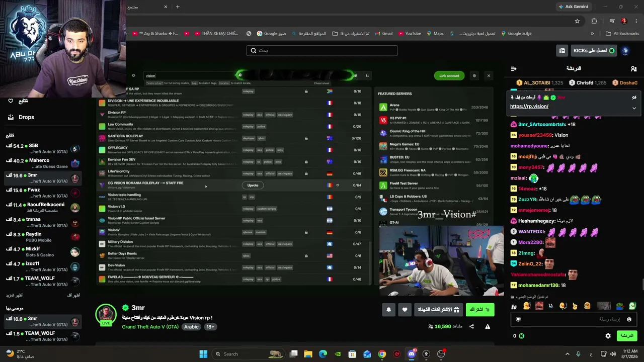Open Discord from the taskbar
The image size is (644, 362).
(x=412, y=354)
